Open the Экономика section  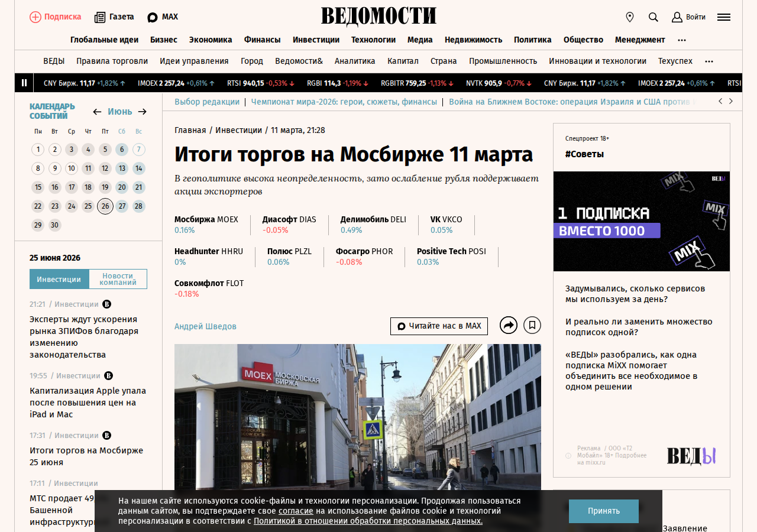point(211,40)
